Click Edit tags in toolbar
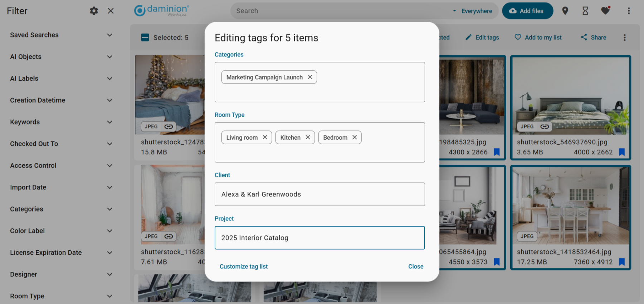Image resolution: width=644 pixels, height=304 pixels. tap(482, 38)
